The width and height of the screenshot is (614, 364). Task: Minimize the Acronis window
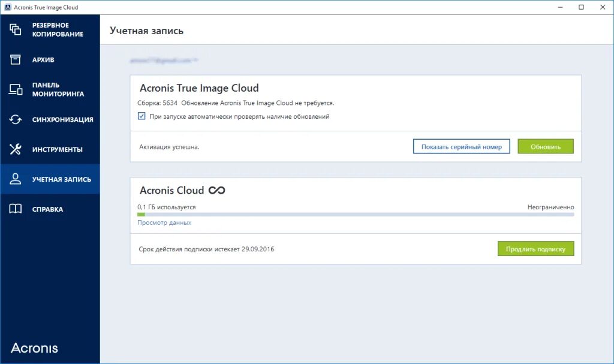[x=561, y=7]
